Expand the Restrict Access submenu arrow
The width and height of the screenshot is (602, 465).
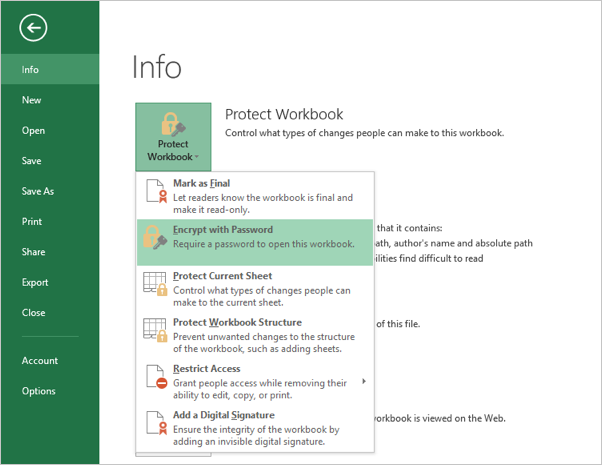click(x=362, y=381)
